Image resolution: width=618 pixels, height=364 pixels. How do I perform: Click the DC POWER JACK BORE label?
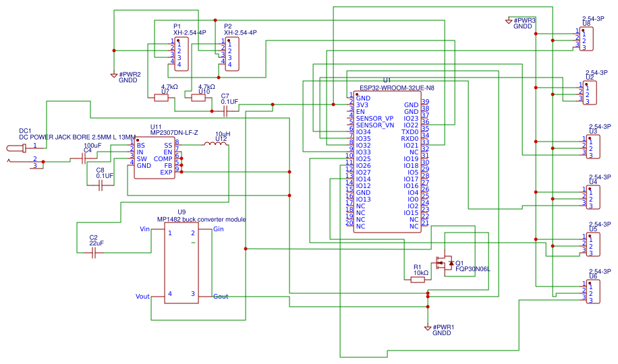pyautogui.click(x=77, y=137)
